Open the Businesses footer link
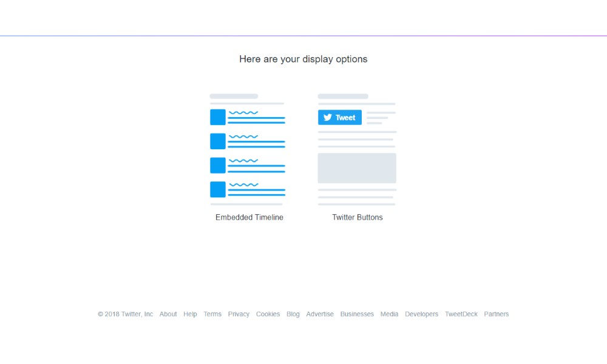 click(357, 314)
